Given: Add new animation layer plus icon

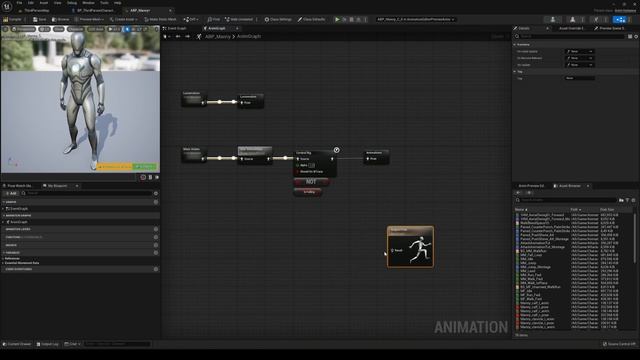Looking at the screenshot, I should pyautogui.click(x=156, y=229).
